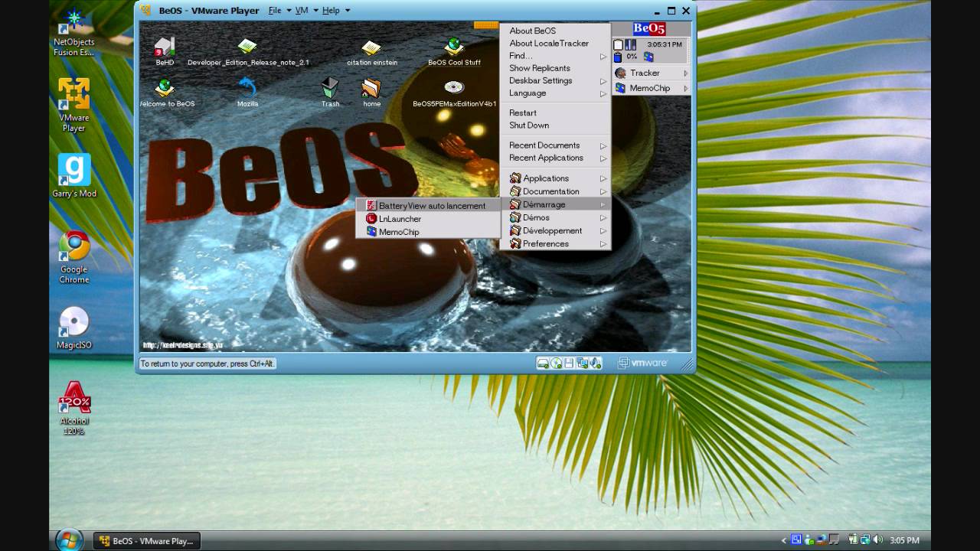Select About LocaleTracker menu item
Screen dimensions: 980x551
pyautogui.click(x=555, y=44)
